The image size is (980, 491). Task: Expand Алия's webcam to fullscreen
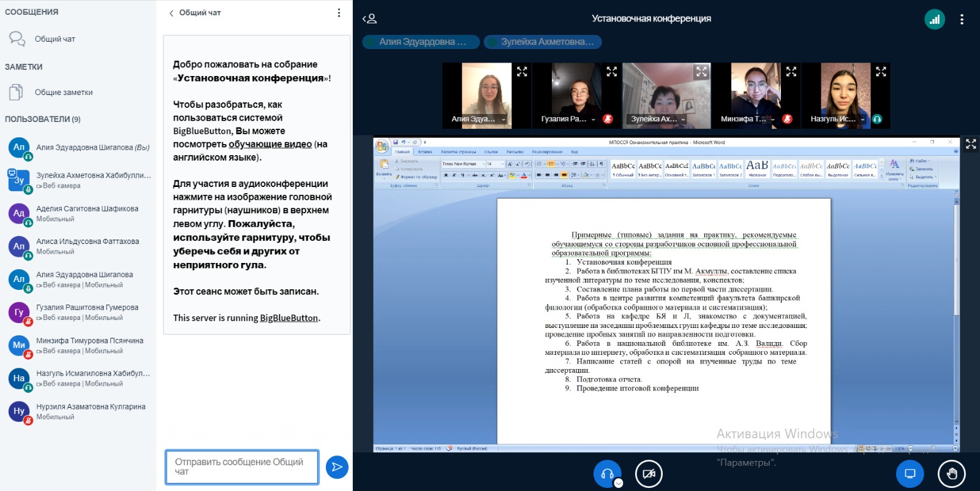522,72
